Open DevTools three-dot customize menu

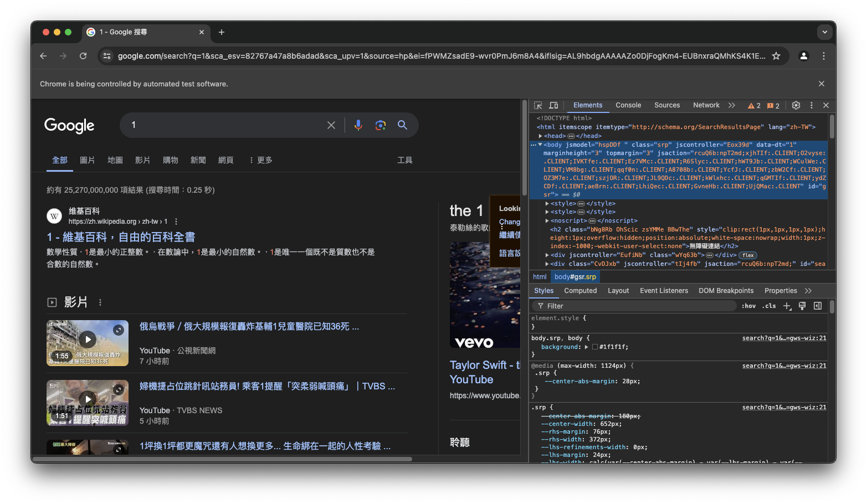tap(812, 105)
